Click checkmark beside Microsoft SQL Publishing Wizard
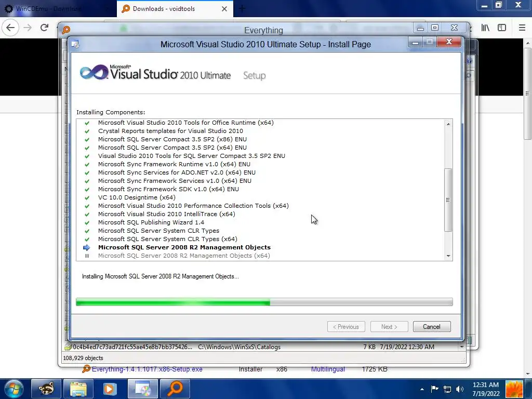 [x=87, y=222]
